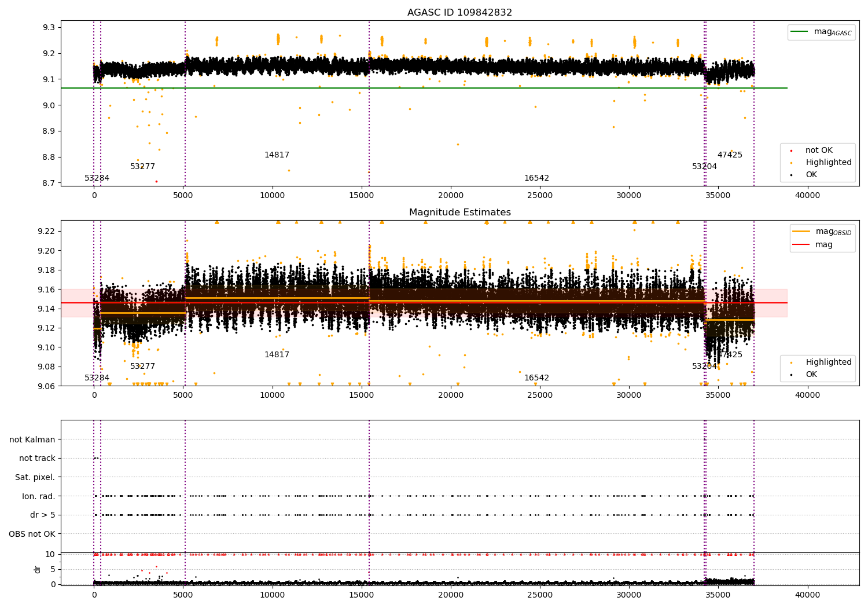Click the 9.10 y-axis tick label

tap(47, 347)
